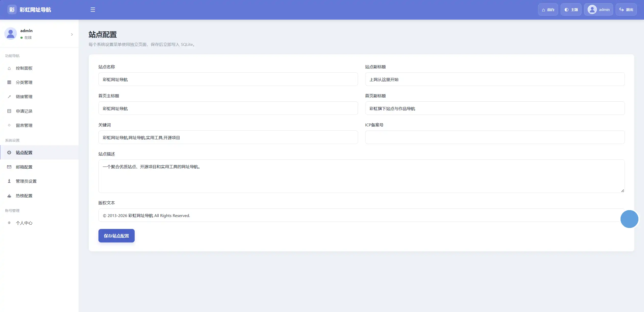Click the home icon beside 控制面板
Image resolution: width=644 pixels, height=312 pixels.
tap(9, 68)
